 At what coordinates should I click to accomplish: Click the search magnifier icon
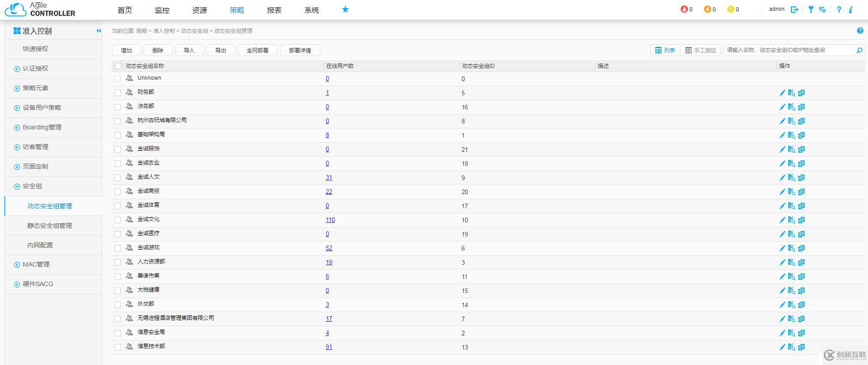[x=859, y=50]
